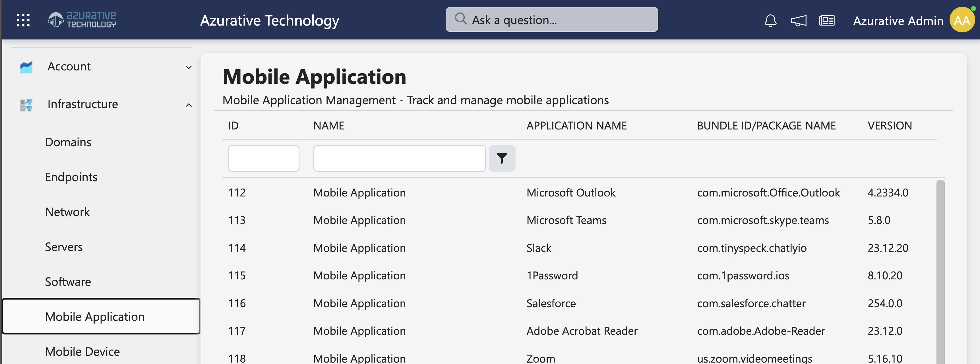
Task: Switch to the Mobile Device section
Action: point(82,351)
